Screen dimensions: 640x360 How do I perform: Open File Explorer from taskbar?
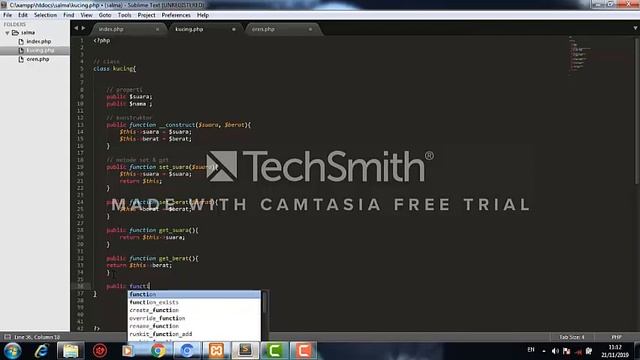click(70, 351)
